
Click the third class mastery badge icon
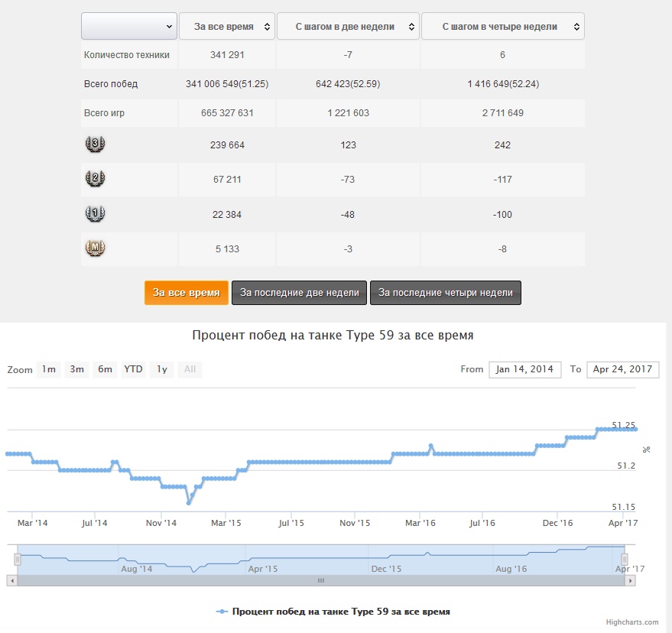tap(96, 144)
